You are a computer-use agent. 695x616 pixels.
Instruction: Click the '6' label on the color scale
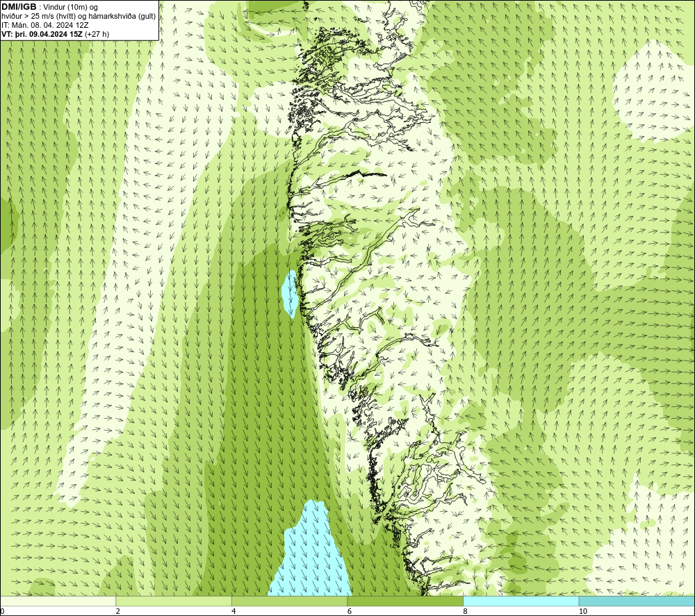350,611
